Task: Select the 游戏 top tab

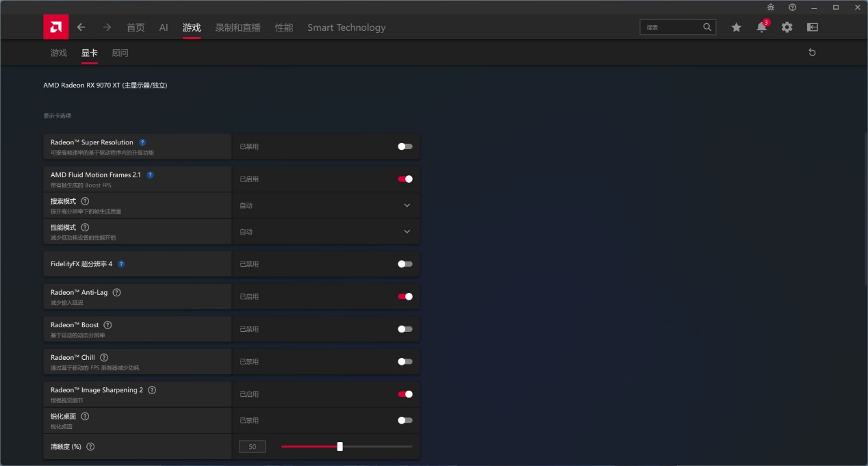Action: [192, 27]
